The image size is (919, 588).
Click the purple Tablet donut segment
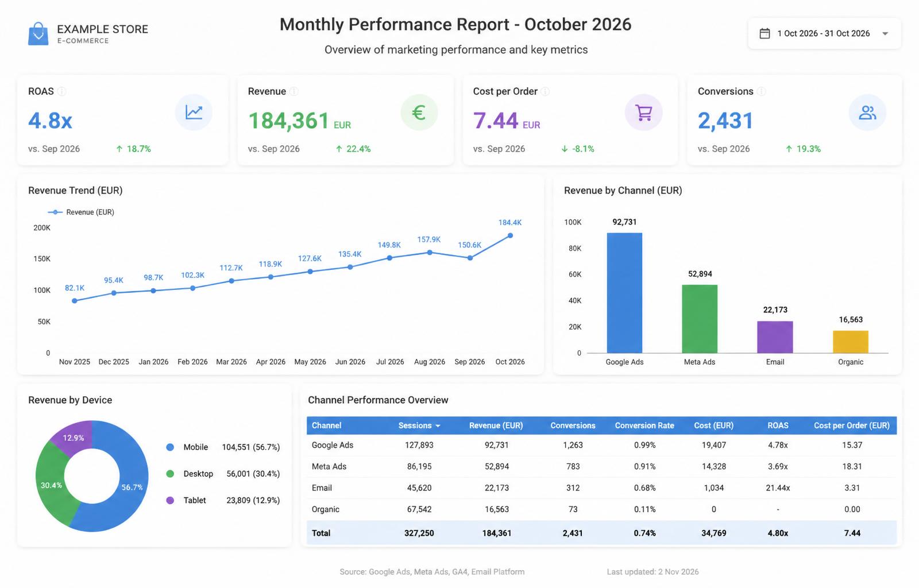[73, 438]
